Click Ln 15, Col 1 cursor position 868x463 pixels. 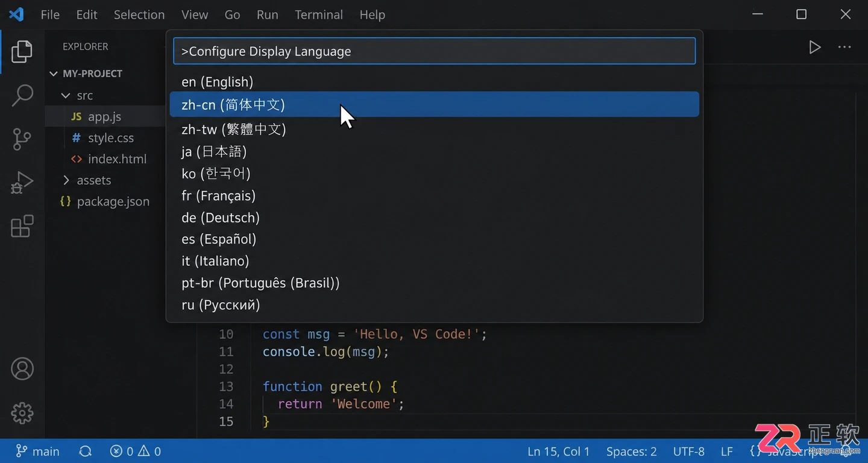558,451
